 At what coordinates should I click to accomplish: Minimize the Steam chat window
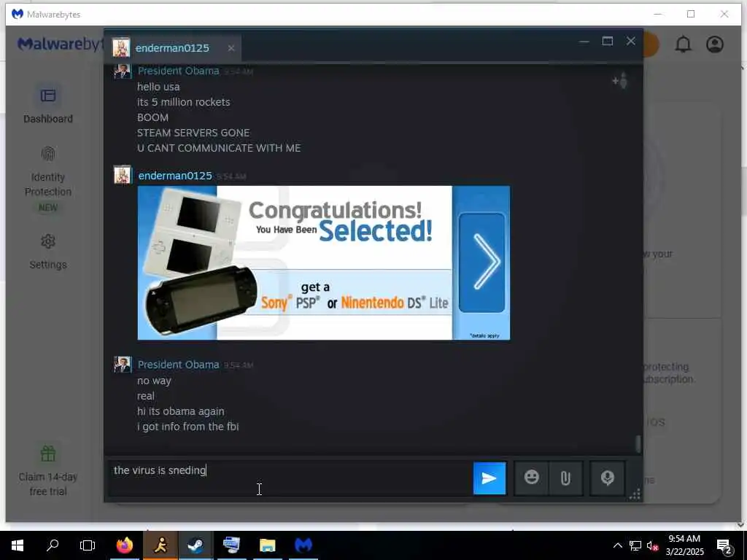584,42
